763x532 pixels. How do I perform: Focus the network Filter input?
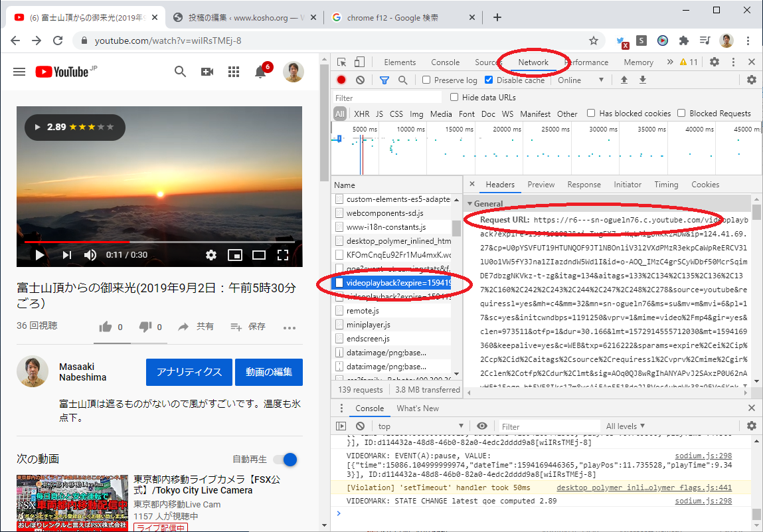387,98
